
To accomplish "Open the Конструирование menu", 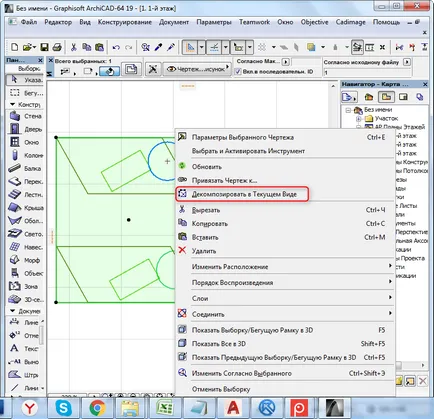I will pos(125,22).
